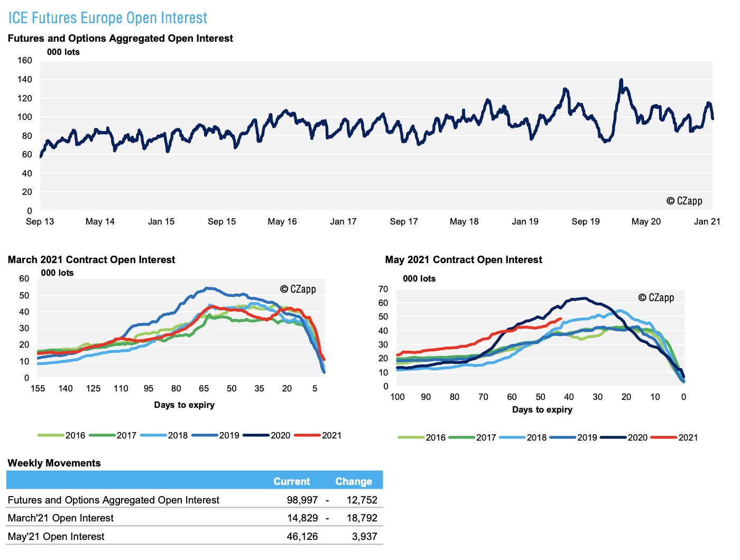Viewport: 740px width, 560px height.
Task: Click the 'May 14' date axis label
Action: click(x=100, y=221)
